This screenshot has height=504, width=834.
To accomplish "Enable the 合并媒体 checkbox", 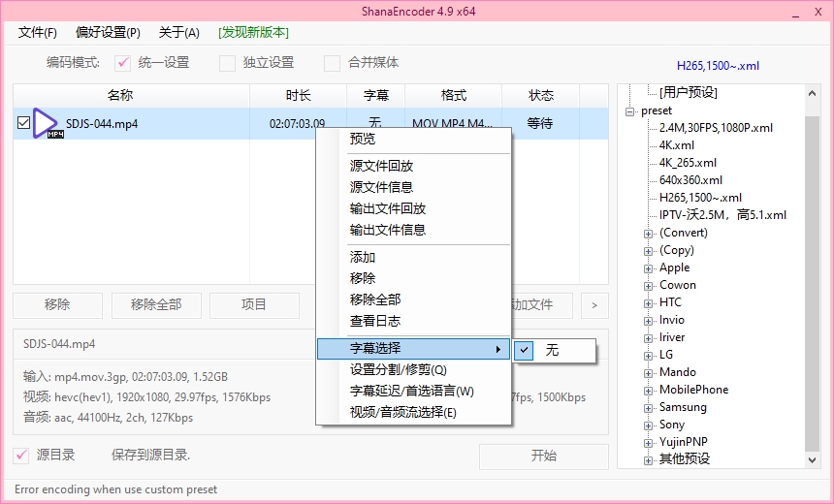I will pyautogui.click(x=332, y=63).
